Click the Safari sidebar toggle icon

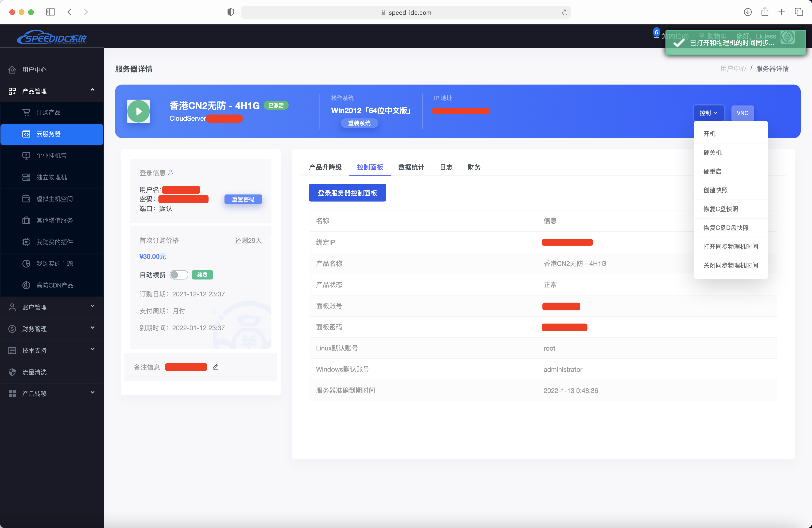50,12
